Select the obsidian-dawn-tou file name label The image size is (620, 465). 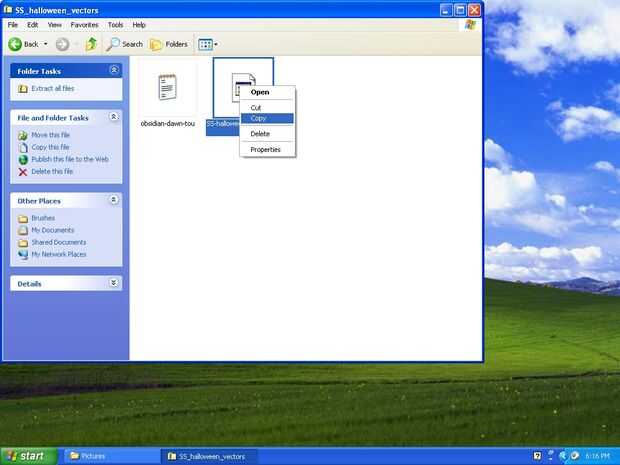click(168, 124)
